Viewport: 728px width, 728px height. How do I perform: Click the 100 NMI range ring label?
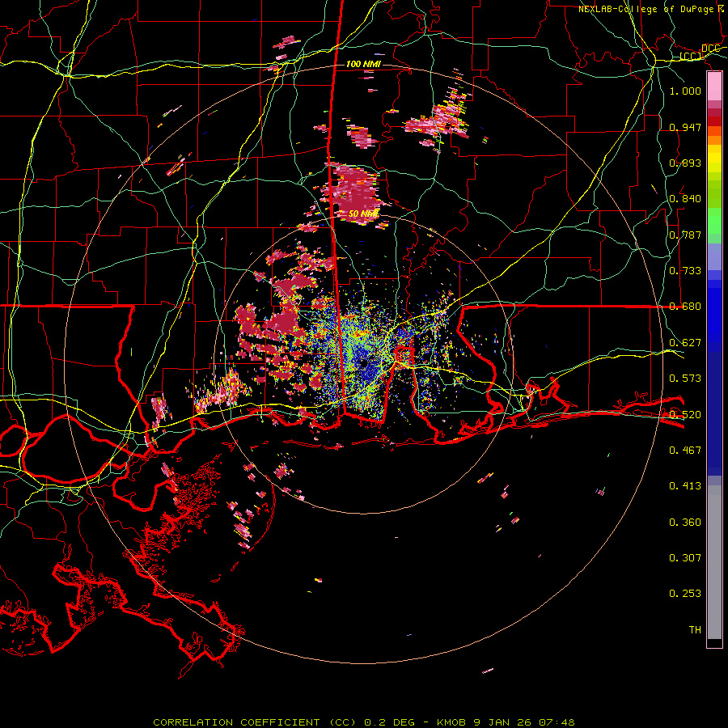point(363,64)
